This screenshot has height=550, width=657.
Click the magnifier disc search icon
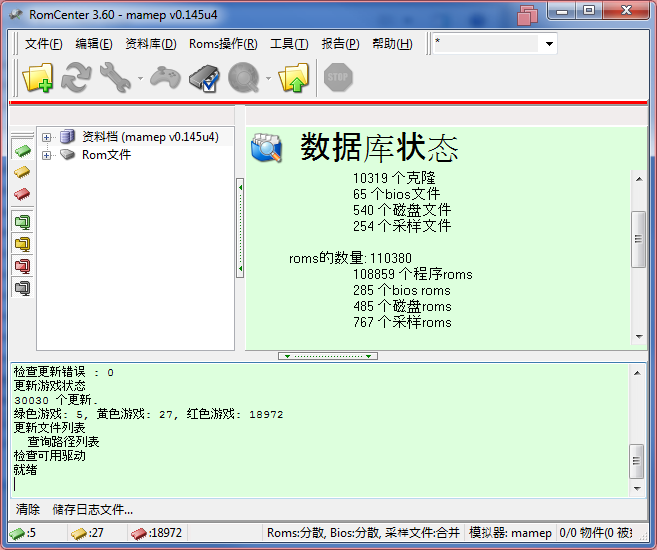click(243, 78)
